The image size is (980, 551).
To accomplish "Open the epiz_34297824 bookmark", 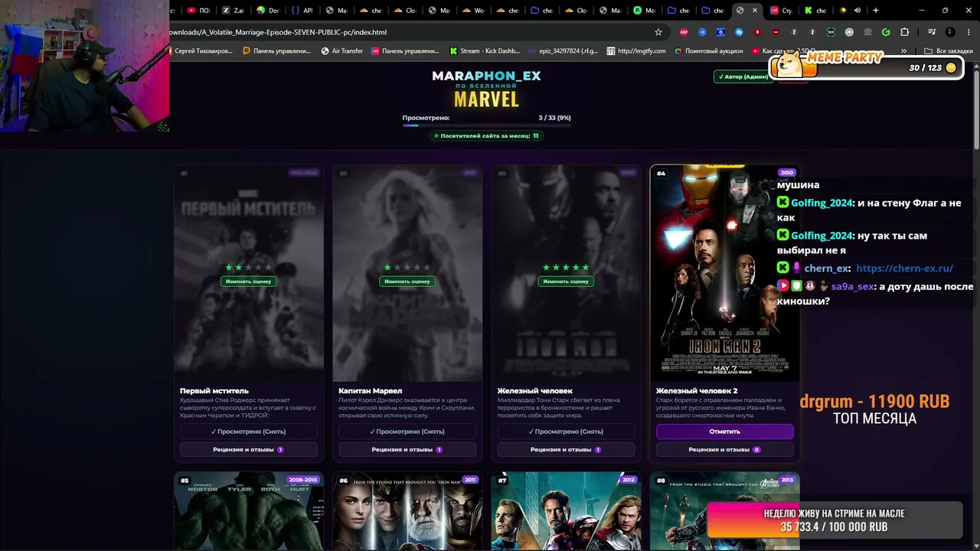I will click(x=563, y=51).
